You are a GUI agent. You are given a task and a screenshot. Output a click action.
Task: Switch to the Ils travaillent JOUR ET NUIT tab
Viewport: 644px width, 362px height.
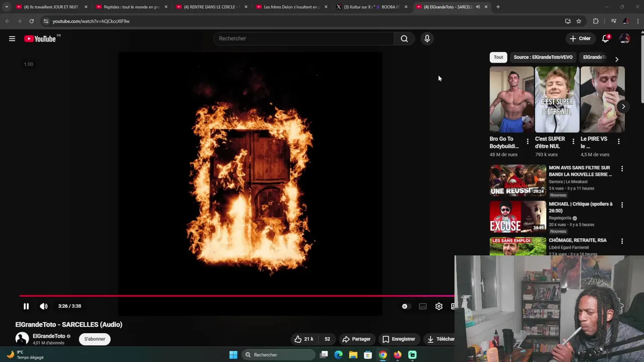click(x=51, y=7)
